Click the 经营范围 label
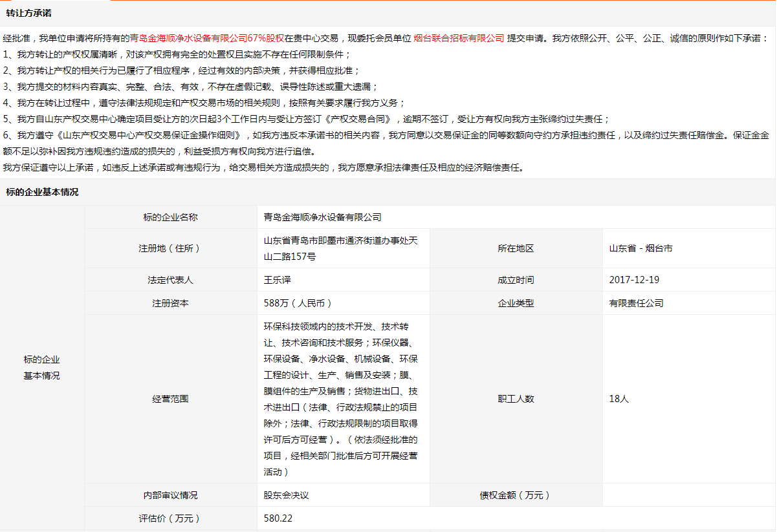The height and width of the screenshot is (532, 777). [171, 399]
